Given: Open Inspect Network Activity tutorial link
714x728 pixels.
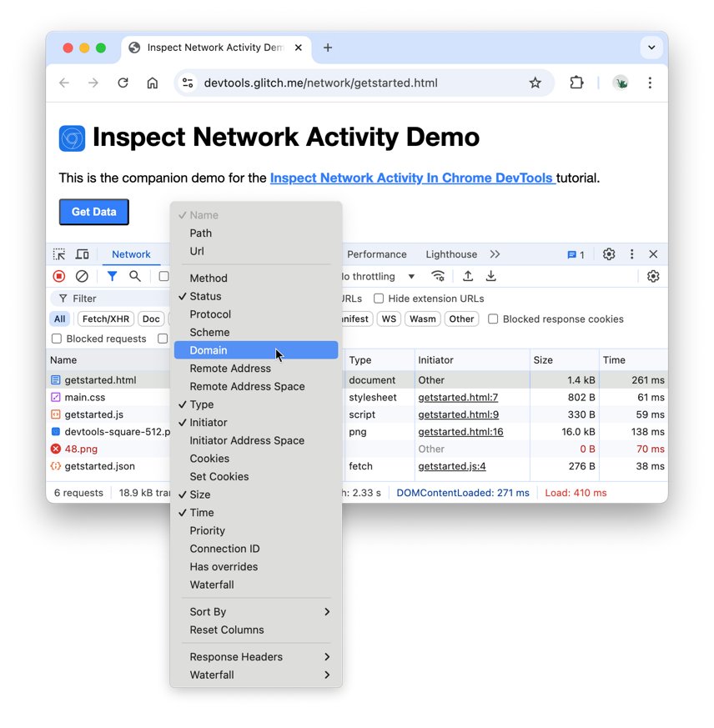Looking at the screenshot, I should click(413, 178).
